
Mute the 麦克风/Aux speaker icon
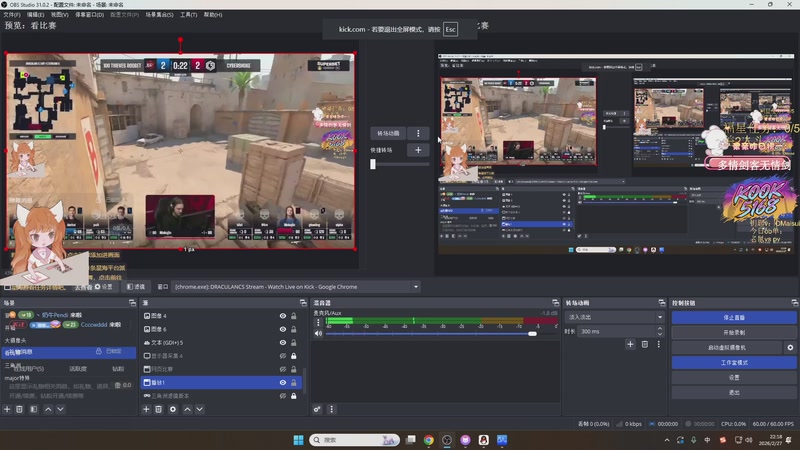(318, 333)
